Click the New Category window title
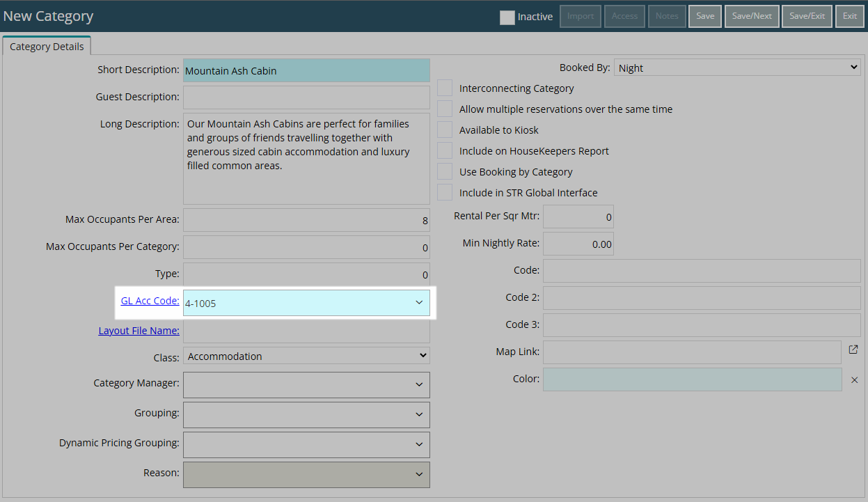Image resolution: width=868 pixels, height=502 pixels. click(48, 16)
